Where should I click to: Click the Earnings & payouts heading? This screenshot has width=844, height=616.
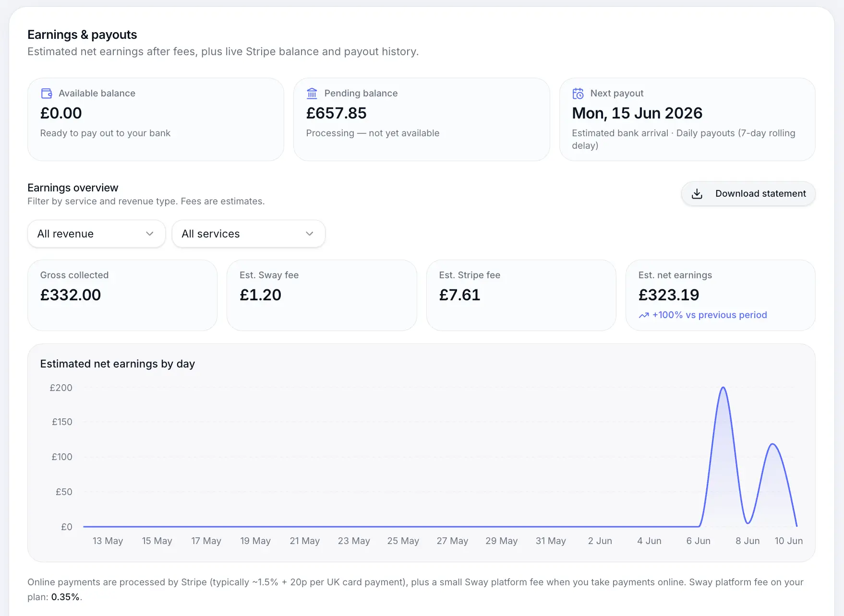[x=82, y=35]
